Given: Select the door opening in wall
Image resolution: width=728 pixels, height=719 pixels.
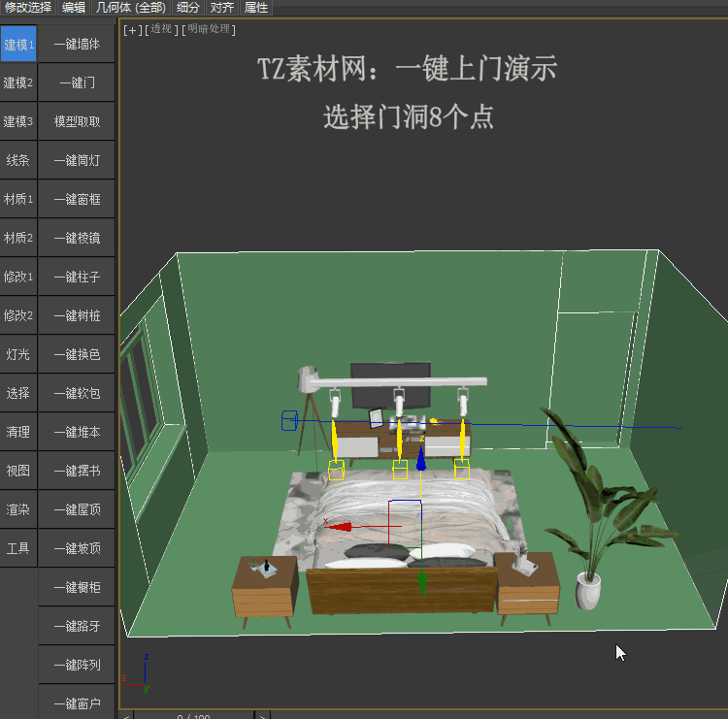Looking at the screenshot, I should pos(591,378).
